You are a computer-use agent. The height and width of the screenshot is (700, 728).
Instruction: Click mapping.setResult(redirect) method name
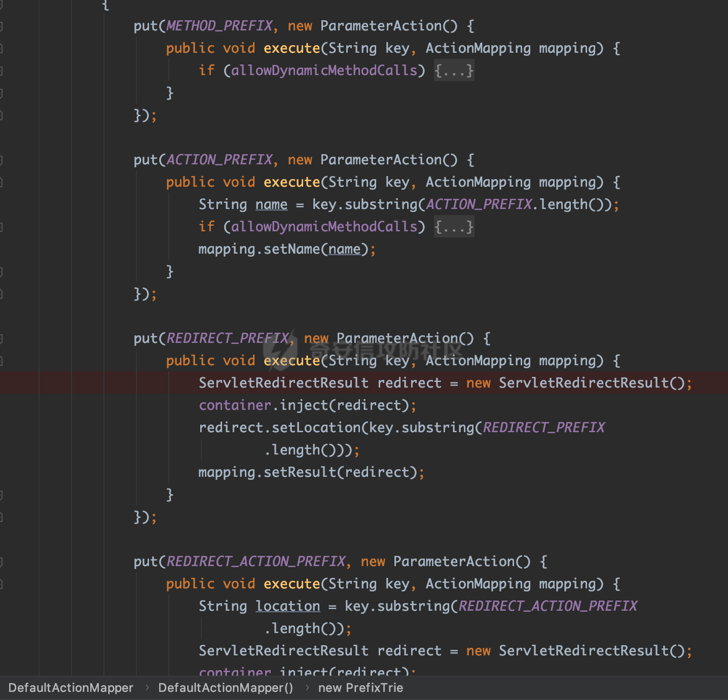pyautogui.click(x=300, y=472)
